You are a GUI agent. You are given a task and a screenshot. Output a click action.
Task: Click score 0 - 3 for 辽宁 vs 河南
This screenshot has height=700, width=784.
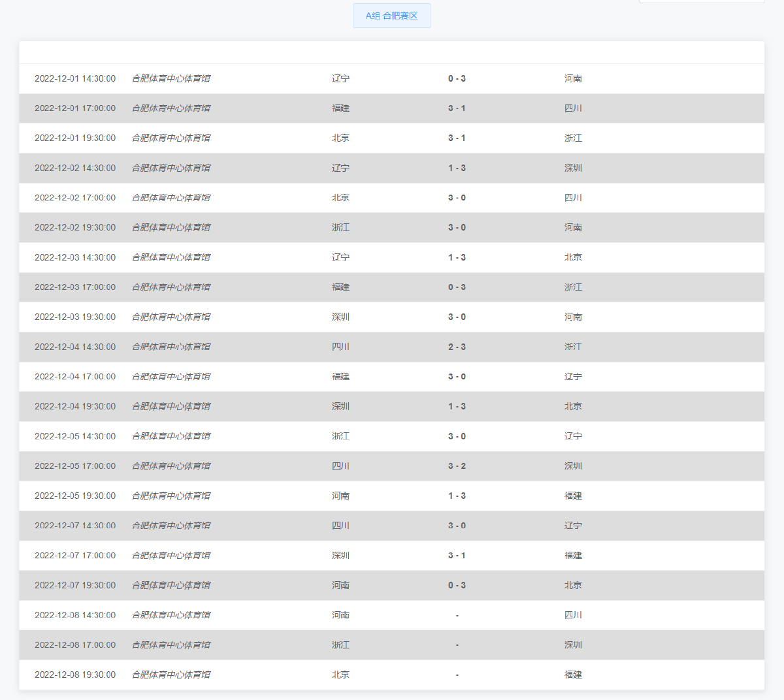[457, 78]
